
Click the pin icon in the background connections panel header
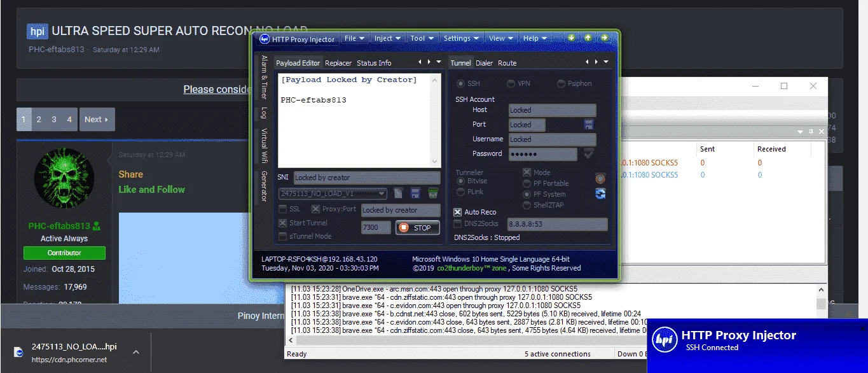[811, 131]
